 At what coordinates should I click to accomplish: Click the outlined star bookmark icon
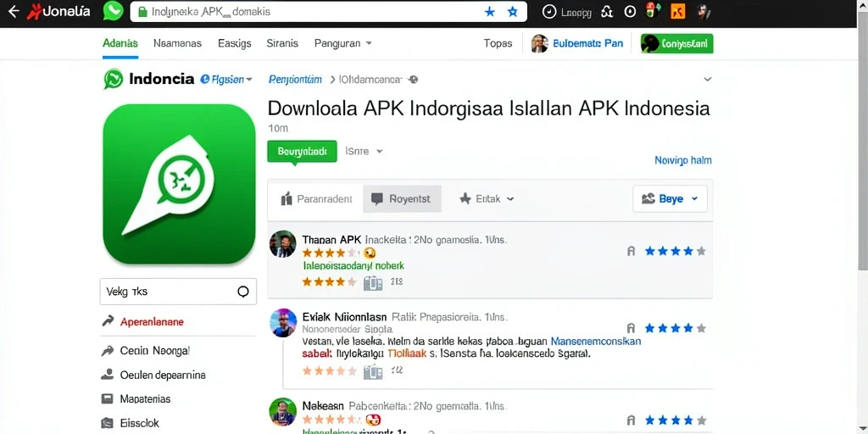tap(513, 12)
